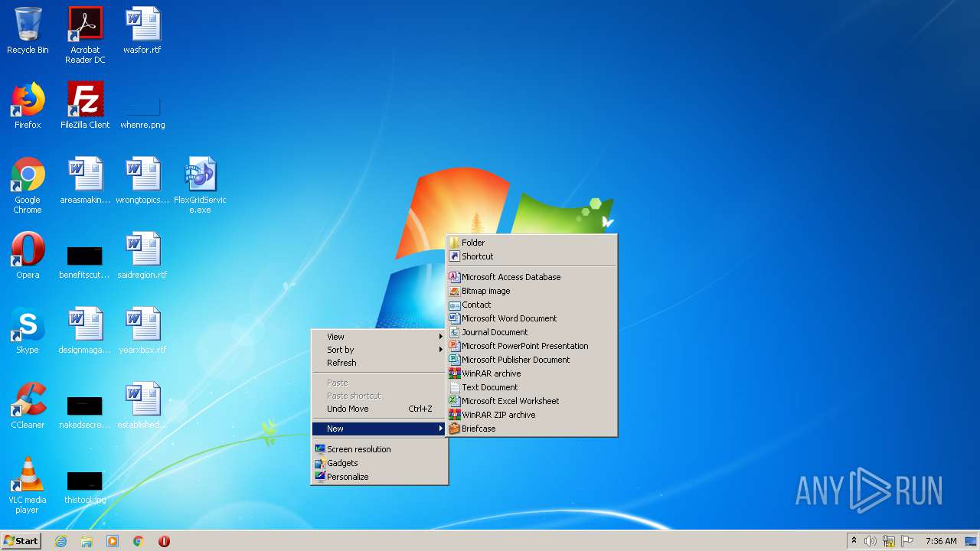Open the Start menu
This screenshot has width=980, height=551.
[21, 541]
